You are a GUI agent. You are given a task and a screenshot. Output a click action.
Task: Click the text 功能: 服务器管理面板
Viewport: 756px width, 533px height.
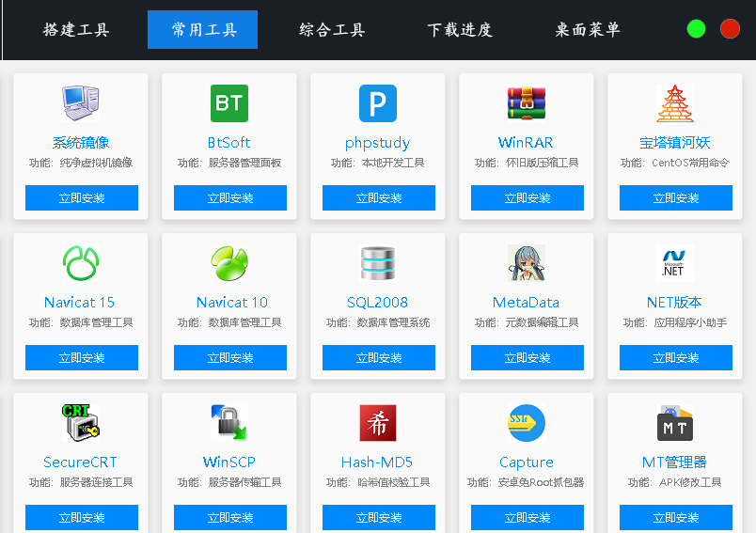[x=229, y=163]
